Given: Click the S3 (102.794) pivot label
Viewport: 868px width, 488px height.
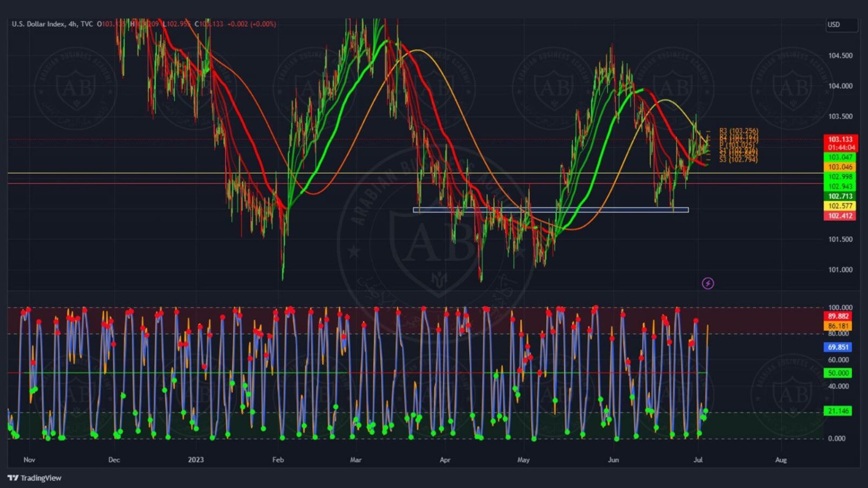Looking at the screenshot, I should coord(738,160).
